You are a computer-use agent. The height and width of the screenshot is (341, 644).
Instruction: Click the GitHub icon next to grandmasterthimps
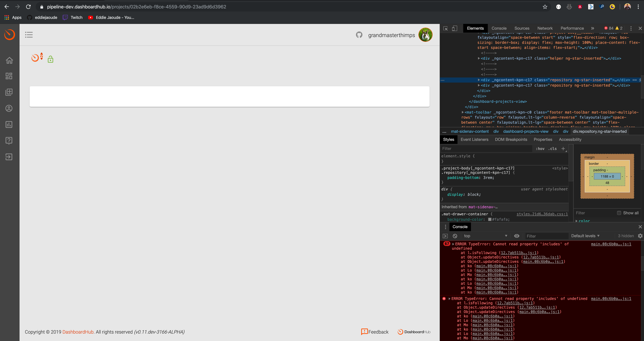click(x=359, y=35)
